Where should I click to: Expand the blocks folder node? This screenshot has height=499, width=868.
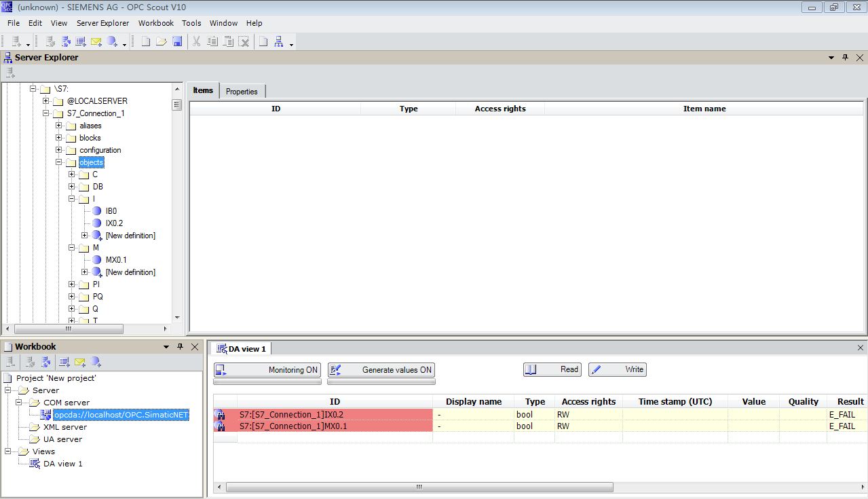coord(58,138)
